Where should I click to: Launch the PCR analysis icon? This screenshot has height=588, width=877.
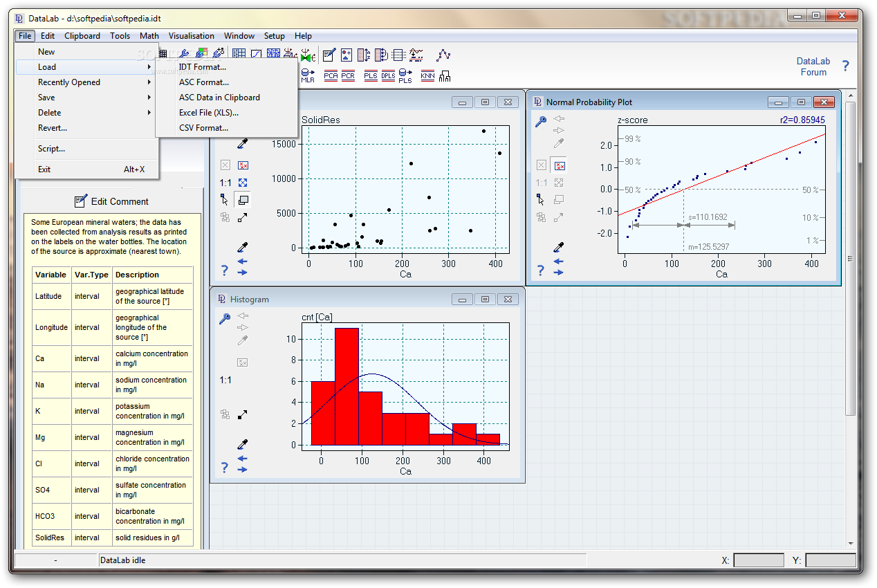point(348,75)
